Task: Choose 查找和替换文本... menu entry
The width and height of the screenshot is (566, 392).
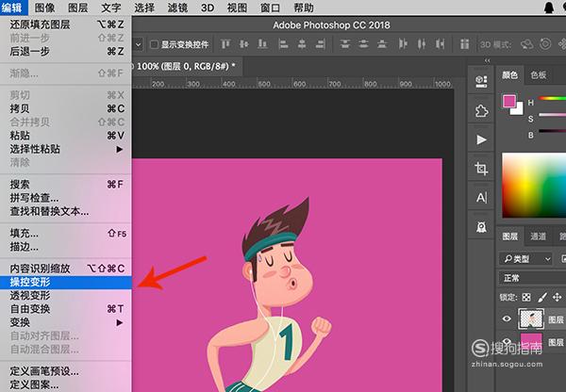Action: pos(66,211)
